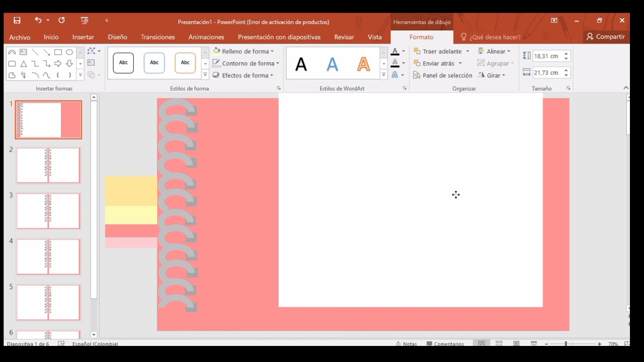Fit slide to current window icon
644x362 pixels.
pos(627,343)
